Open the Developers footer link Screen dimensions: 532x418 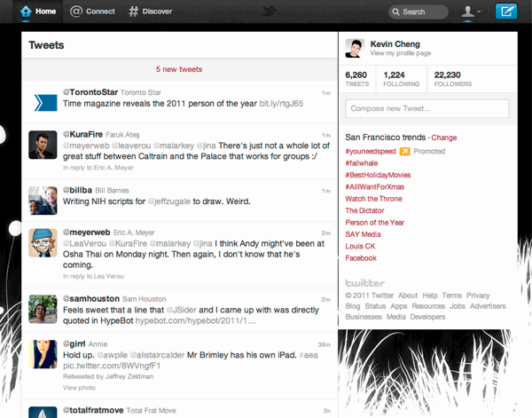427,317
